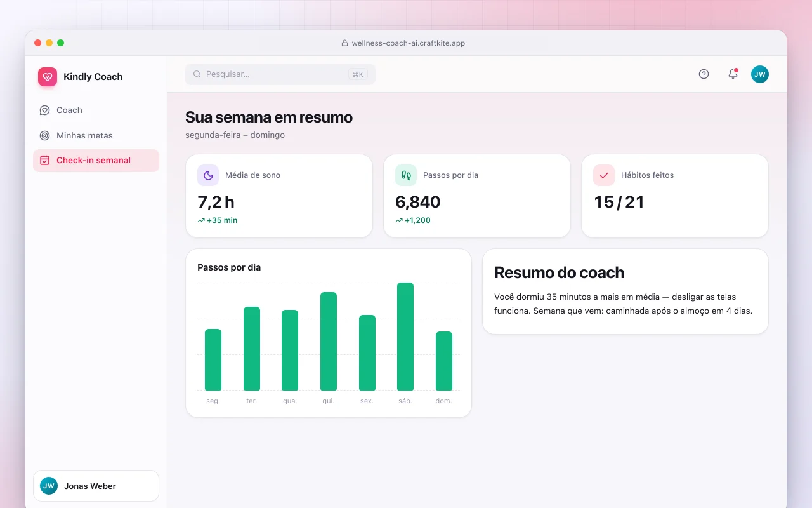The height and width of the screenshot is (508, 812).
Task: Click the segunda-feira – domingo subtitle
Action: tap(235, 135)
